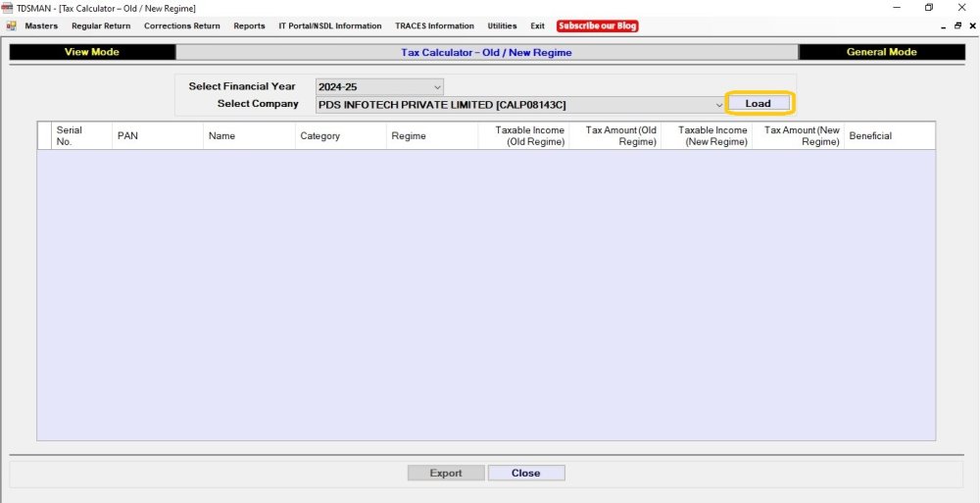Click Taxable Income (New Regime) column header

(707, 135)
